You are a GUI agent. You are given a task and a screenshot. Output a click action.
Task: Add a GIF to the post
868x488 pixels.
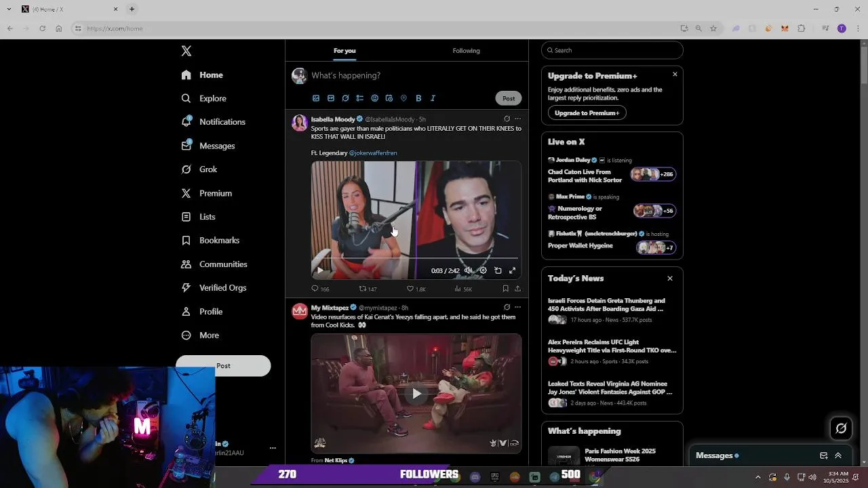coord(331,98)
